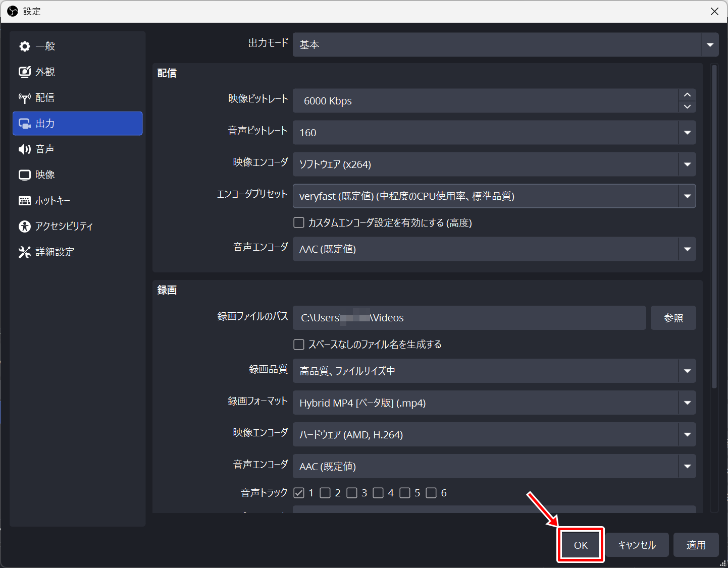728x568 pixels.
Task: Click the gear icon for 一般 settings
Action: click(24, 46)
